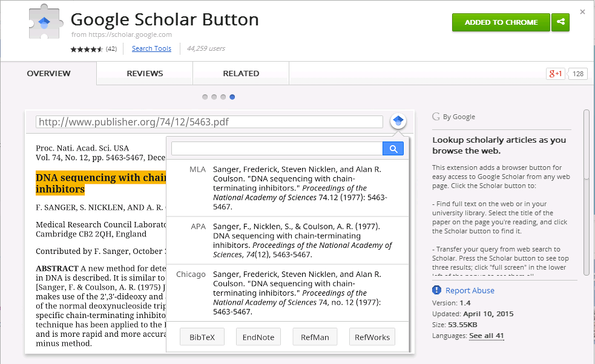Click the RefWorks export button
The height and width of the screenshot is (364, 595).
(x=372, y=337)
